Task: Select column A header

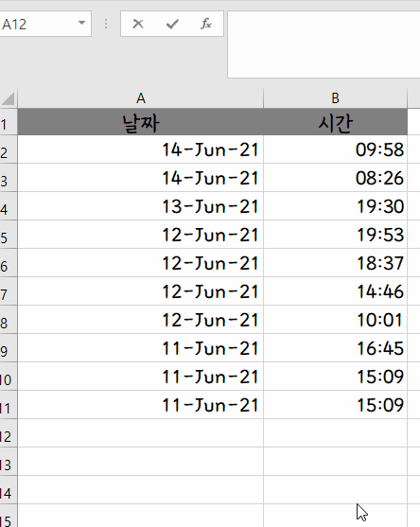Action: click(x=140, y=98)
